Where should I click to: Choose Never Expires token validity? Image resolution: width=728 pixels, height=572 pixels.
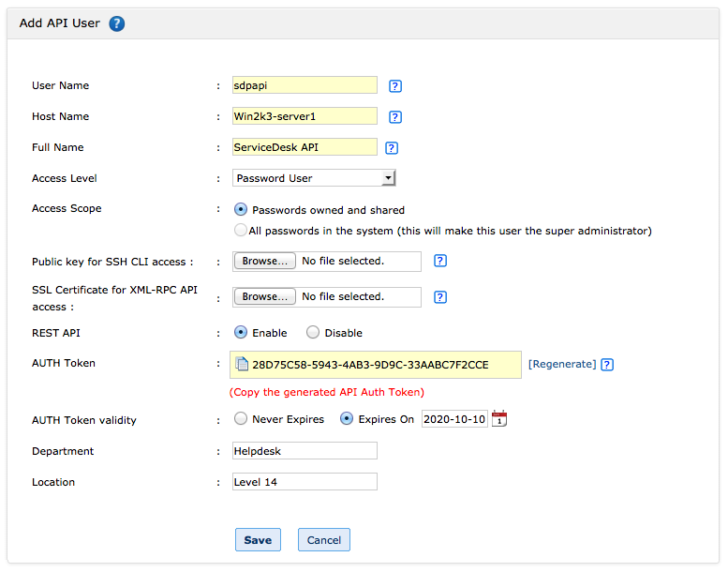pyautogui.click(x=241, y=419)
